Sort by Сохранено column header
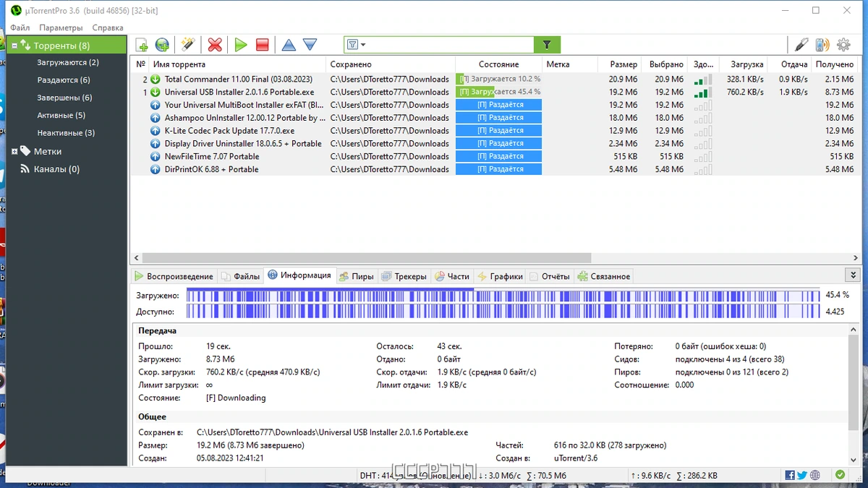Screen dimensions: 868x488 click(391, 64)
